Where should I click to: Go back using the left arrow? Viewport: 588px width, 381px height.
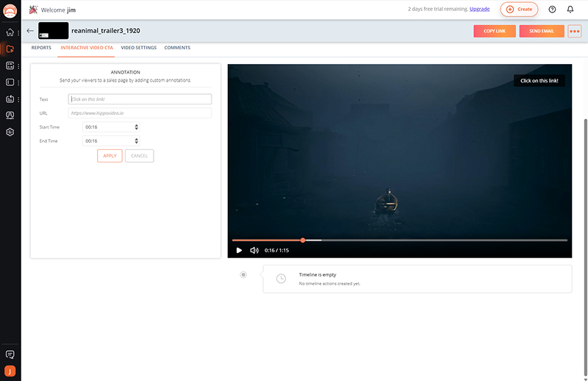pos(30,31)
